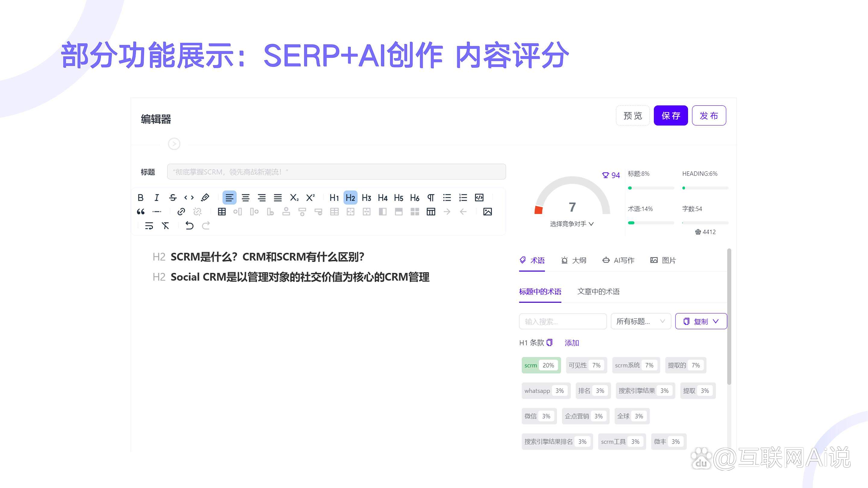Click the content score gauge 7
The height and width of the screenshot is (488, 868).
pos(572,196)
